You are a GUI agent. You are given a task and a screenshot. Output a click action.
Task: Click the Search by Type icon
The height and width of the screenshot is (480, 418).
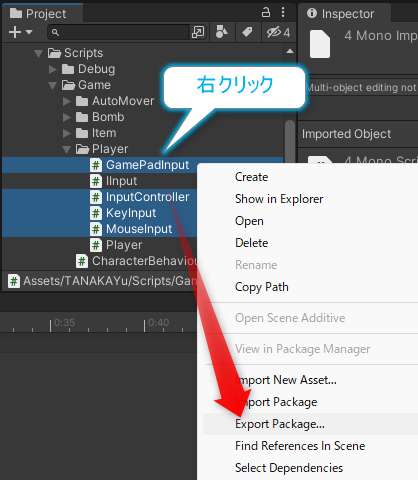(222, 32)
